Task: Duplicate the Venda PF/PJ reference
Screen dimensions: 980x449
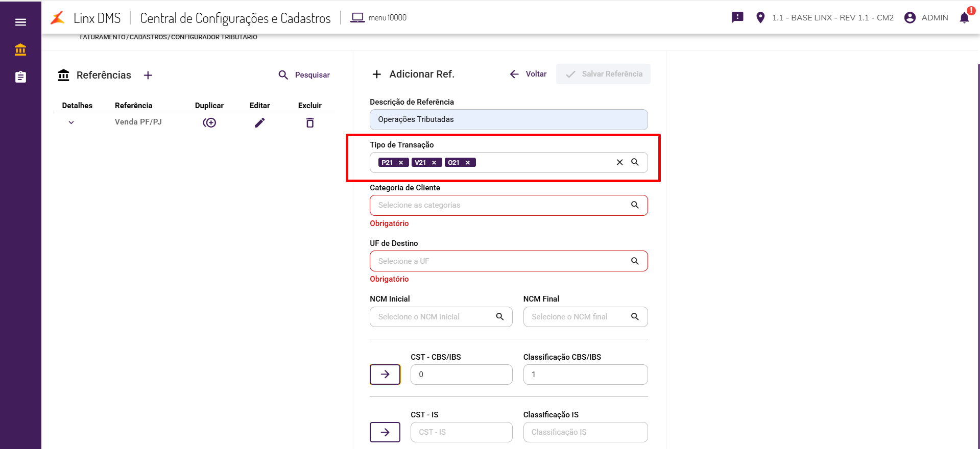Action: click(209, 122)
